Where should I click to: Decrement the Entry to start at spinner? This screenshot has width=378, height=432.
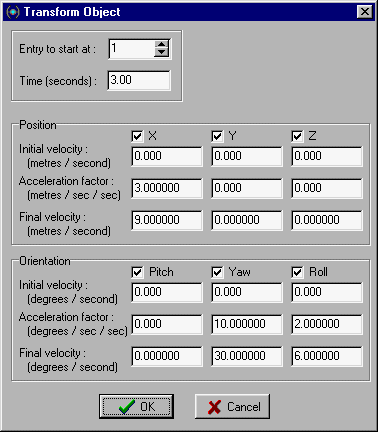[x=162, y=52]
